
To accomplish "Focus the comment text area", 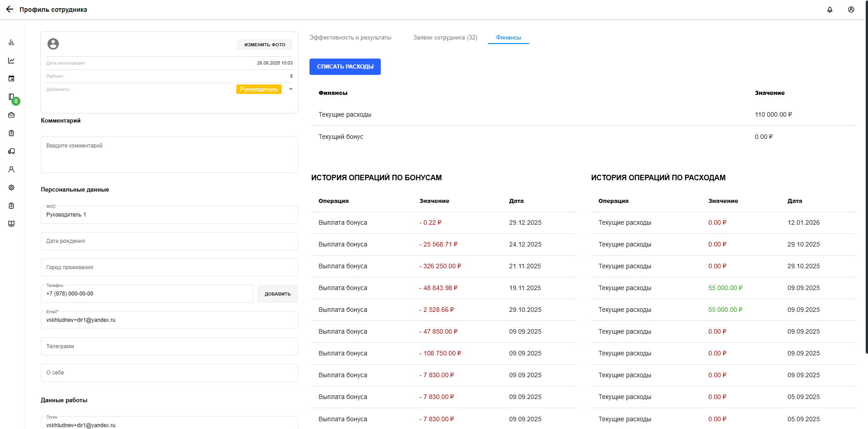I will [170, 155].
